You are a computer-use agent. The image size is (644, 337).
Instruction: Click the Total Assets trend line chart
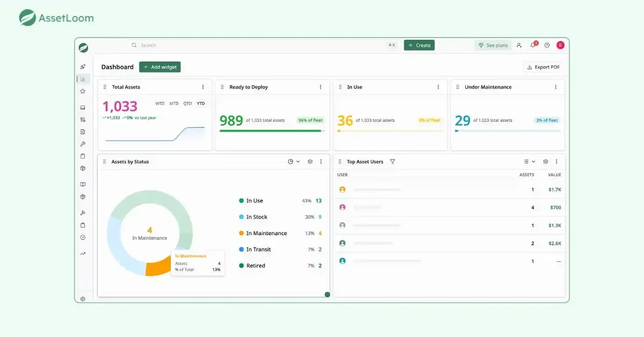pos(155,134)
